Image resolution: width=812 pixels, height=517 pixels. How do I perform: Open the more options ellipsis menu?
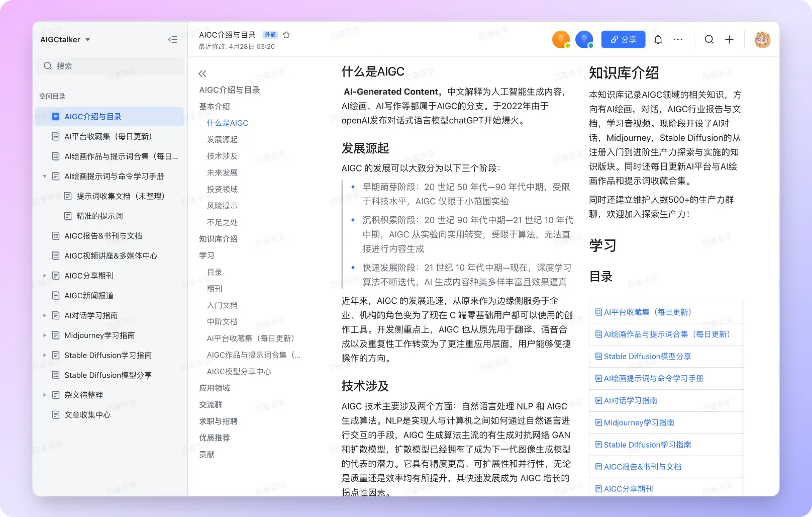(678, 40)
